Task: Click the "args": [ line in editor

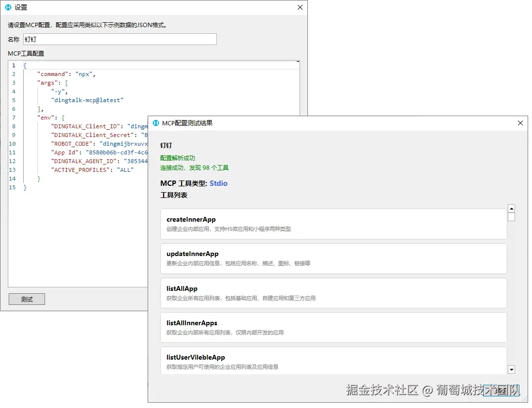Action: coord(53,83)
